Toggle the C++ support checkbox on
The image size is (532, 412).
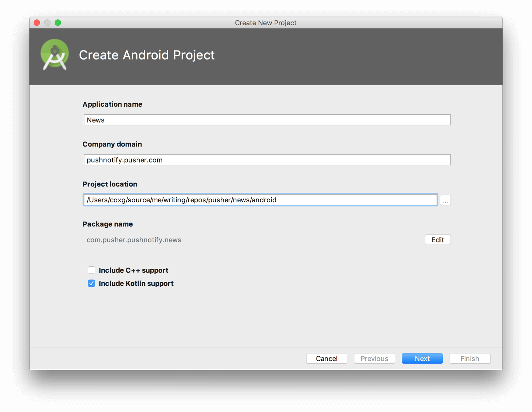91,270
